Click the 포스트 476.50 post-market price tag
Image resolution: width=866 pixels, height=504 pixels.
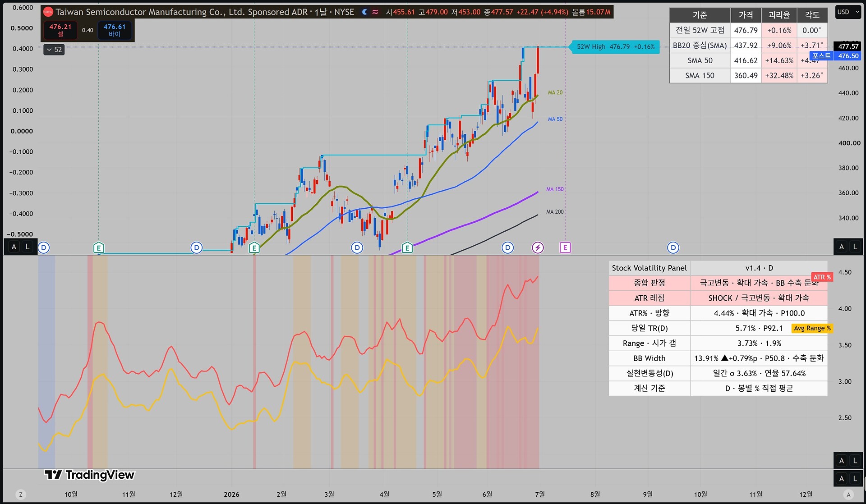pos(836,56)
